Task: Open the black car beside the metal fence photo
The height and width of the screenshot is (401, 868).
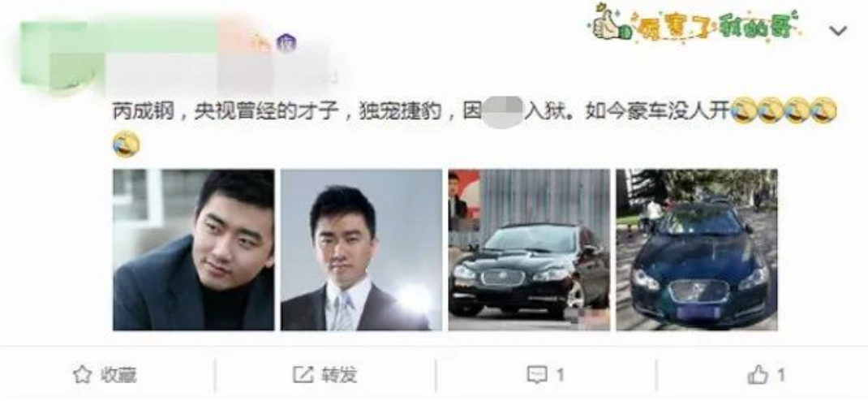Action: [x=529, y=250]
